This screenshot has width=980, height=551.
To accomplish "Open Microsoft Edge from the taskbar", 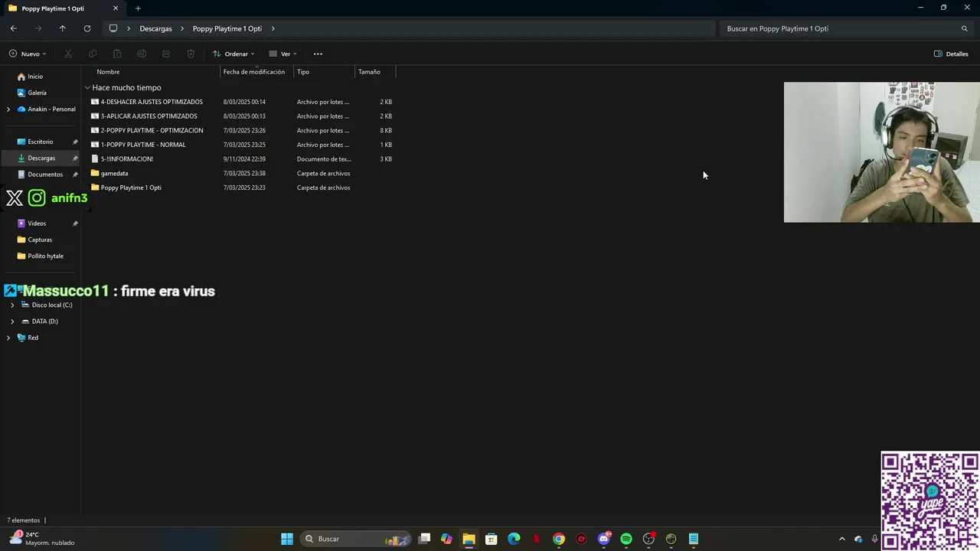I will click(x=514, y=539).
